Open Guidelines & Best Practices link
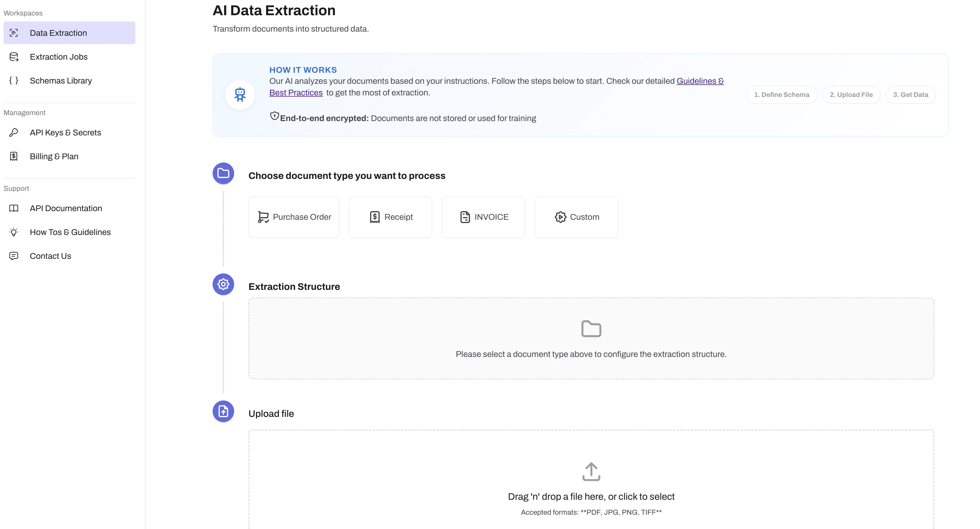980x529 pixels. point(699,81)
